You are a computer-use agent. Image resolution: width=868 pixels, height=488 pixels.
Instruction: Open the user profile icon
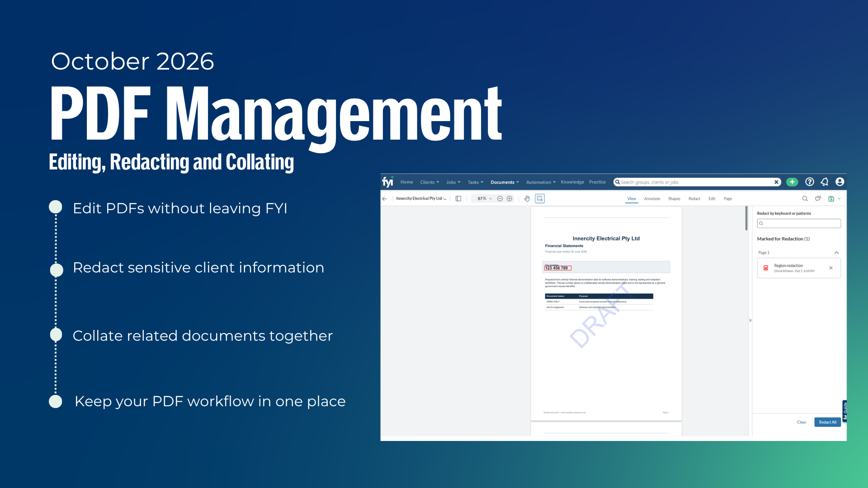point(840,182)
